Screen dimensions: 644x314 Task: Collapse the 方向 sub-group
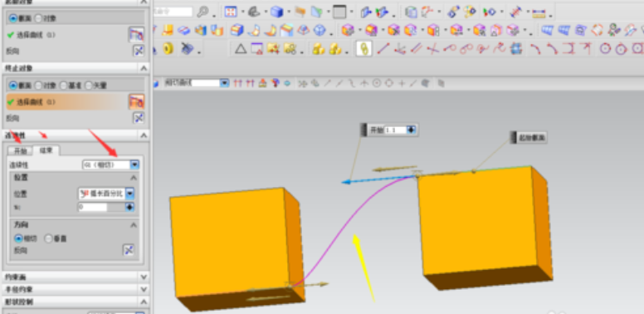[134, 225]
